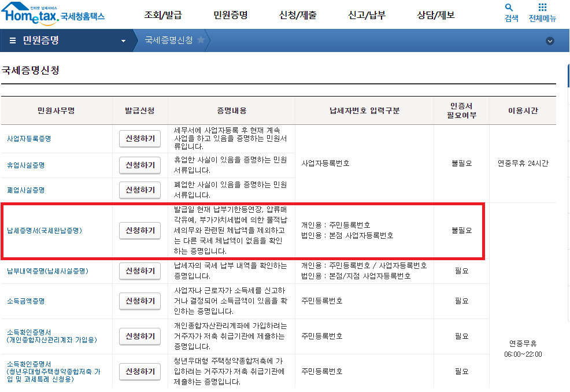Click the star icon next to 국세증명신청
The width and height of the screenshot is (570, 392).
coord(202,40)
